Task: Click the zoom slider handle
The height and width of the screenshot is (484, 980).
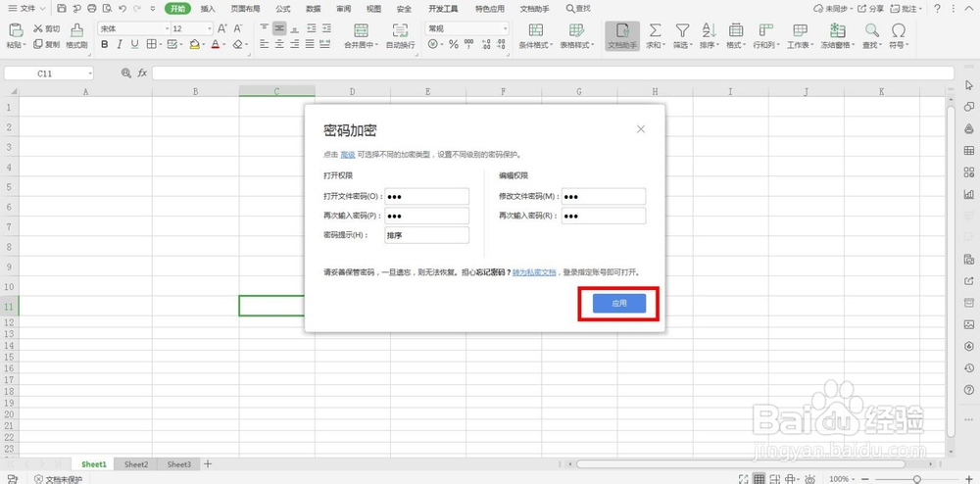Action: 917,479
